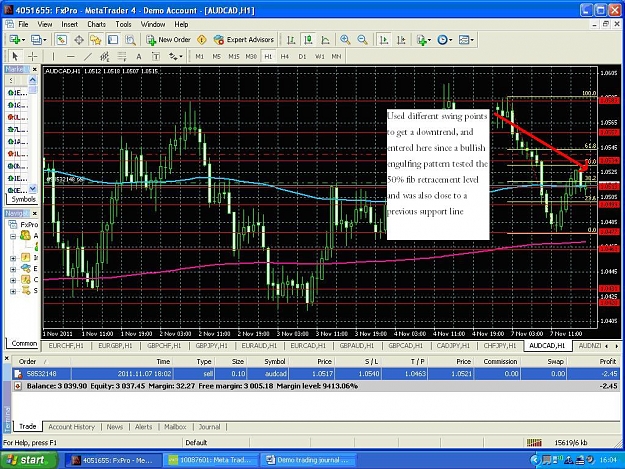The image size is (625, 469).
Task: Toggle Chart Shift icon
Action: [x=401, y=40]
